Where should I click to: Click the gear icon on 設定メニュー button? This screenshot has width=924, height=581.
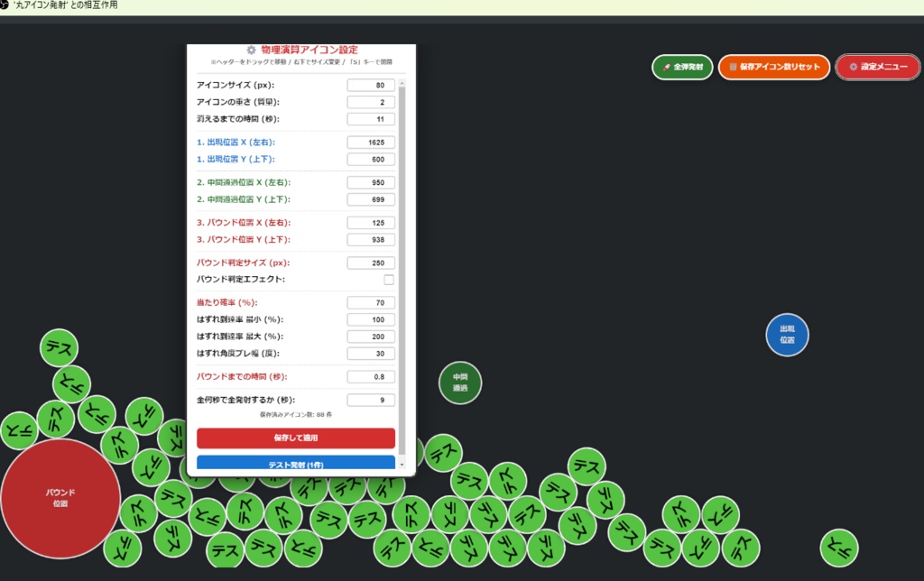pos(853,67)
